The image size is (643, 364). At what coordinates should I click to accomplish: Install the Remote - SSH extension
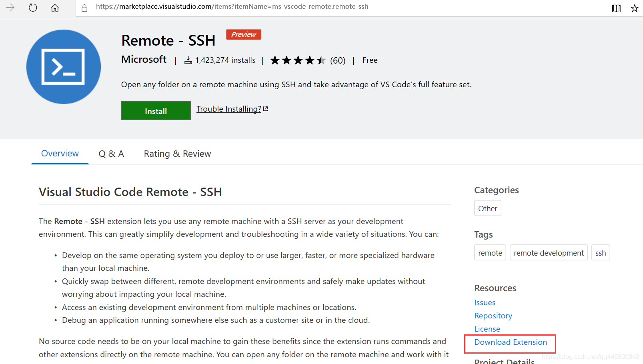[x=156, y=111]
